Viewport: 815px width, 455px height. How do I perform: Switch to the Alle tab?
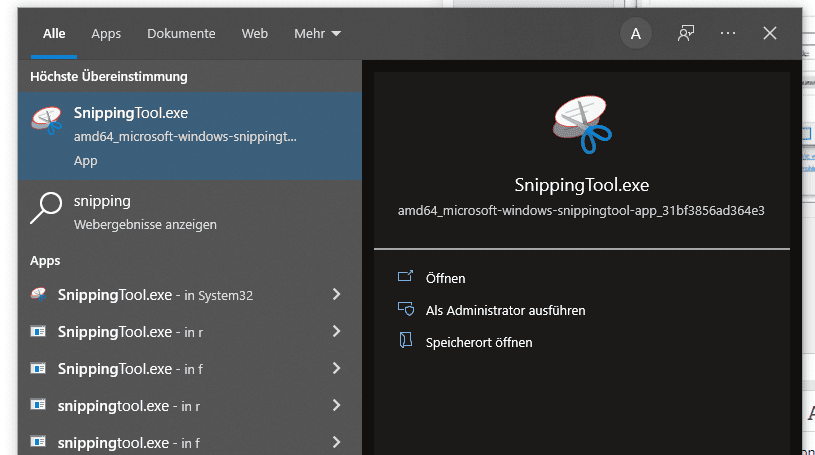[x=54, y=34]
